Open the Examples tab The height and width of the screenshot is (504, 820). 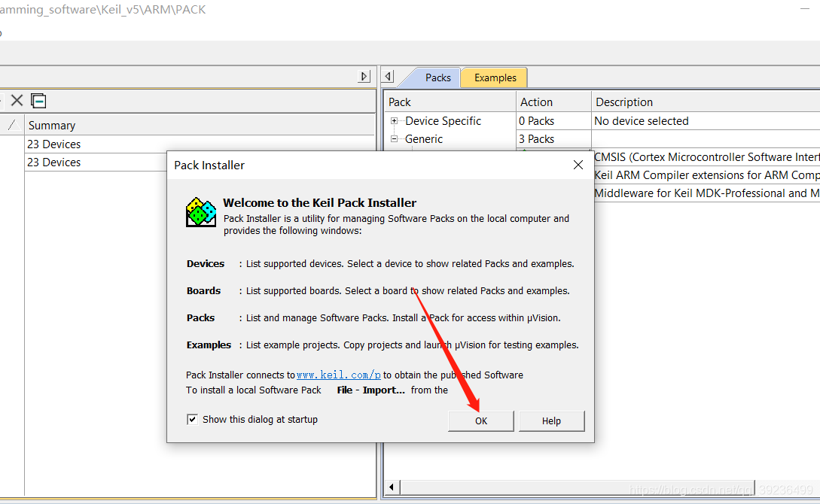tap(495, 77)
